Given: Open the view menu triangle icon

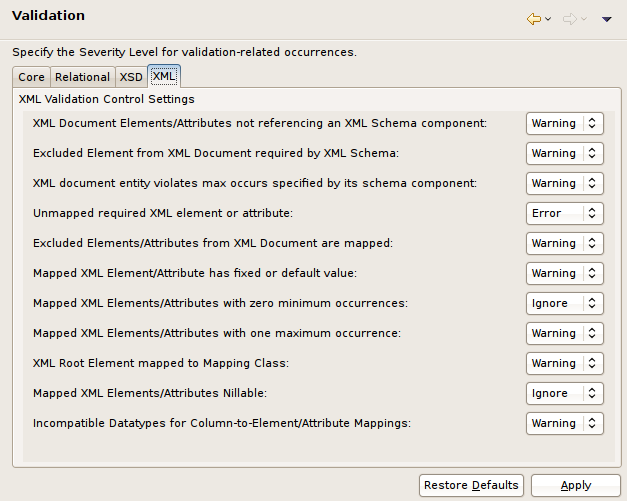Looking at the screenshot, I should point(607,19).
